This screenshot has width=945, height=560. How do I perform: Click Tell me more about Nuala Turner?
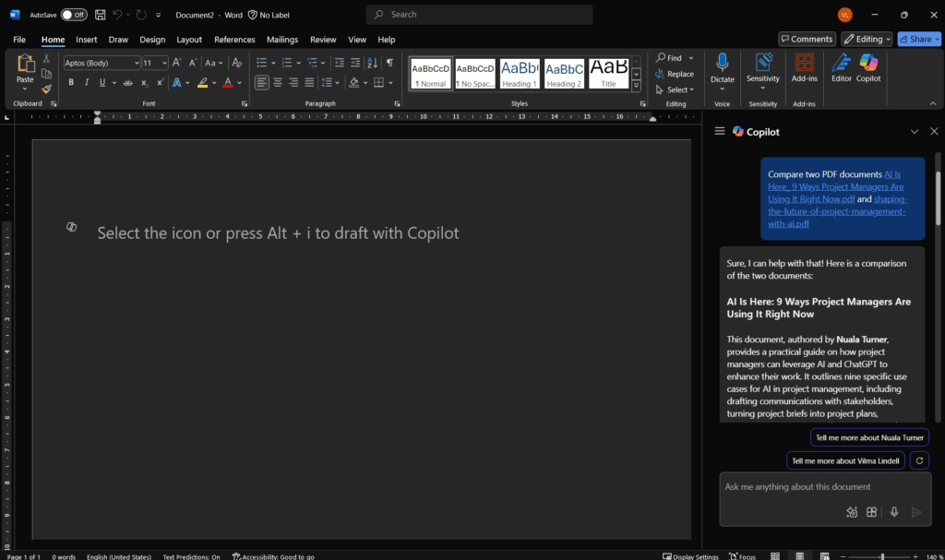(x=869, y=437)
